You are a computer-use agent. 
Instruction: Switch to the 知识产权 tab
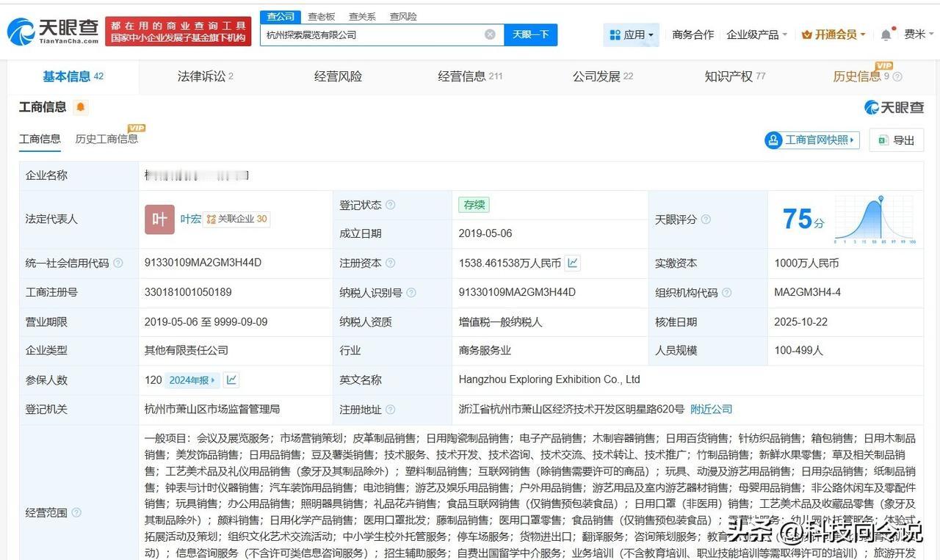(x=735, y=76)
